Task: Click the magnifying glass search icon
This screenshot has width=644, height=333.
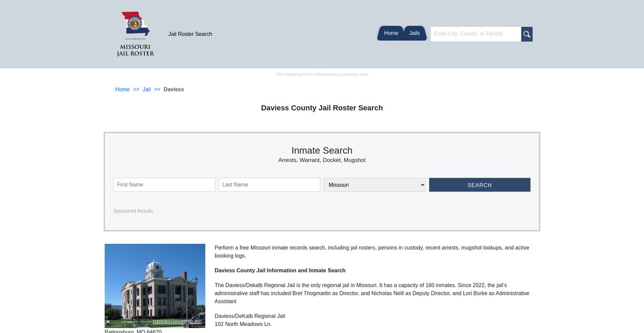Action: (x=527, y=34)
